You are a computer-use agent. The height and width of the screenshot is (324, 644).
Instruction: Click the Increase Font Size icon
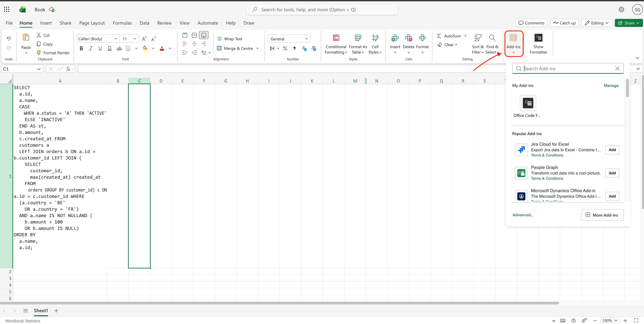coord(144,39)
